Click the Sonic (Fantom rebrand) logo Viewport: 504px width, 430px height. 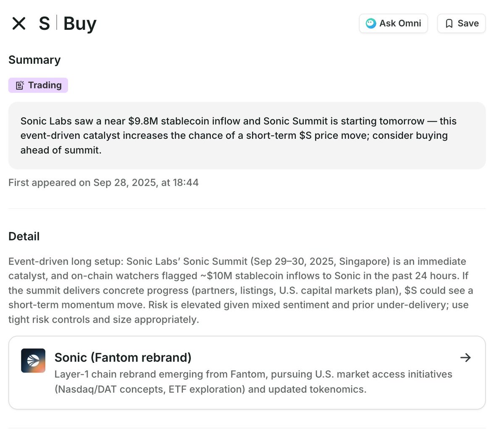(33, 360)
